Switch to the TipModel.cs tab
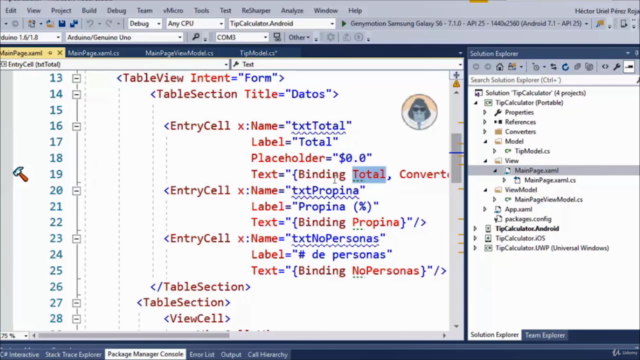The width and height of the screenshot is (640, 360). pos(258,53)
